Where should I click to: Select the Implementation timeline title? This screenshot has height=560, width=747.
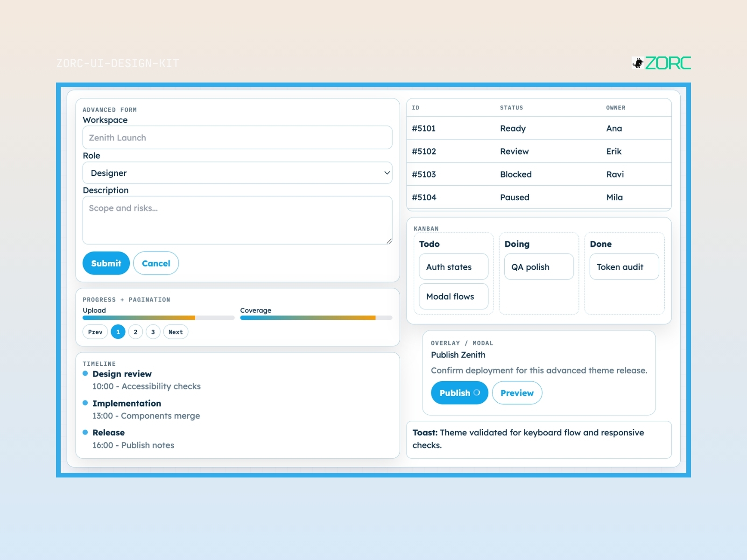127,403
